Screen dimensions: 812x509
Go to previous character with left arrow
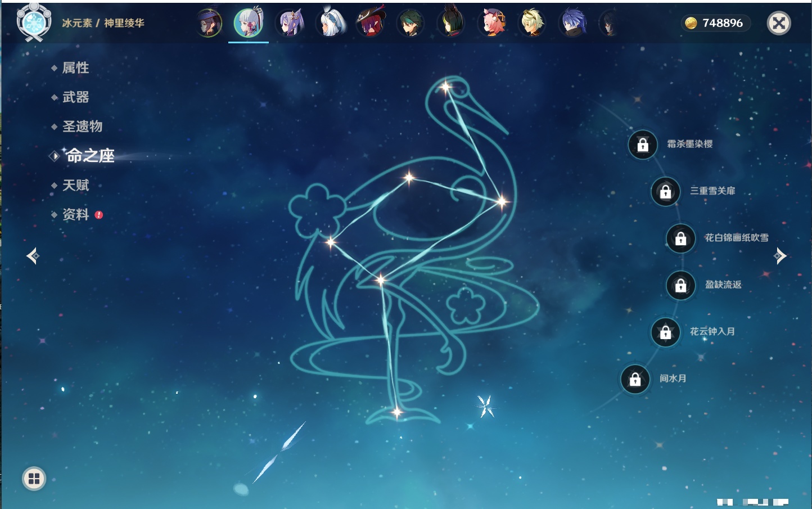click(33, 256)
